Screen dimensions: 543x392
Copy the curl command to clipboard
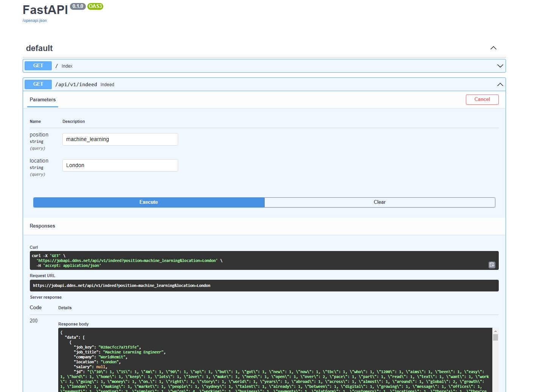[492, 265]
